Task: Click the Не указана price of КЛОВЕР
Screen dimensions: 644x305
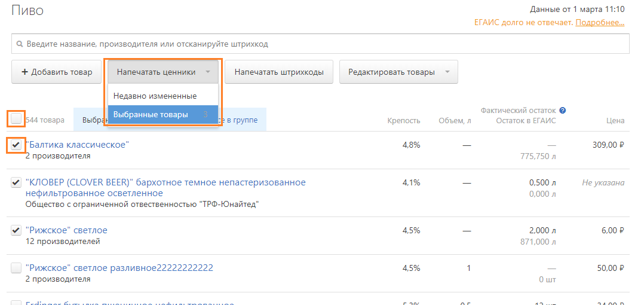Action: (603, 183)
